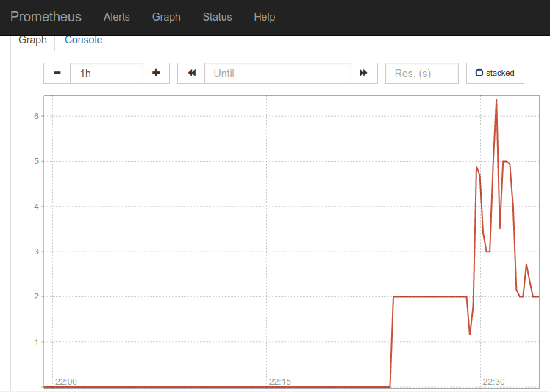Focus the Res. (s) resolution field
Image resolution: width=550 pixels, height=392 pixels.
click(421, 73)
